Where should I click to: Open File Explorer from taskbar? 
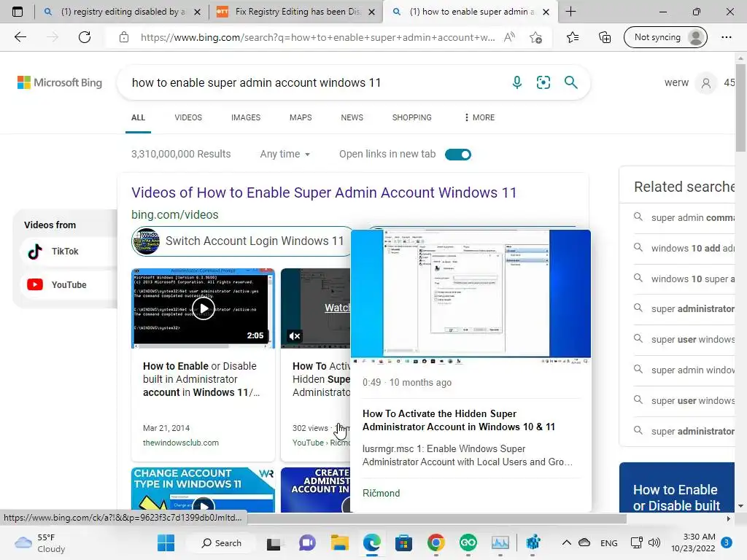tap(340, 542)
